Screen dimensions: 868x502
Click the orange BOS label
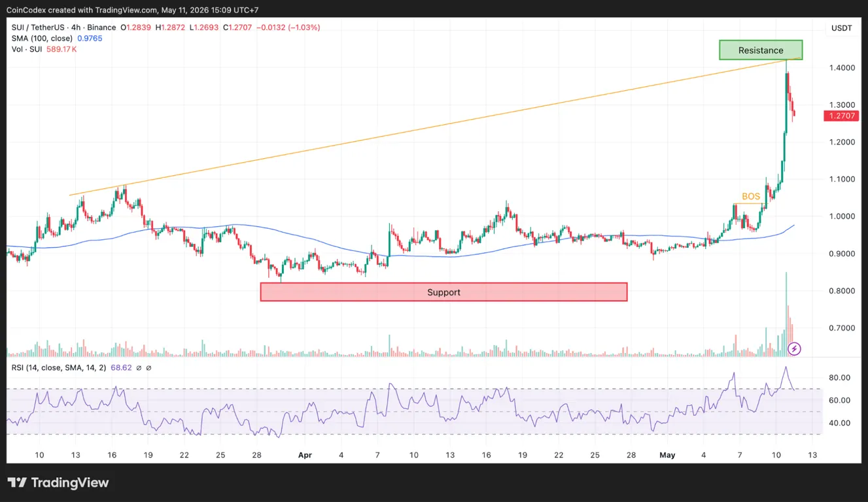pos(751,196)
